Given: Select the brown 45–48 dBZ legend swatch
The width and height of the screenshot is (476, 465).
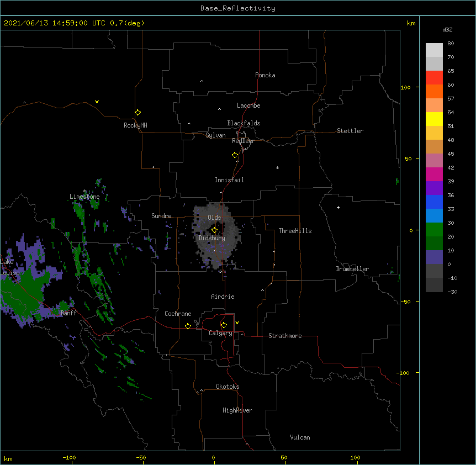Looking at the screenshot, I should click(x=434, y=146).
